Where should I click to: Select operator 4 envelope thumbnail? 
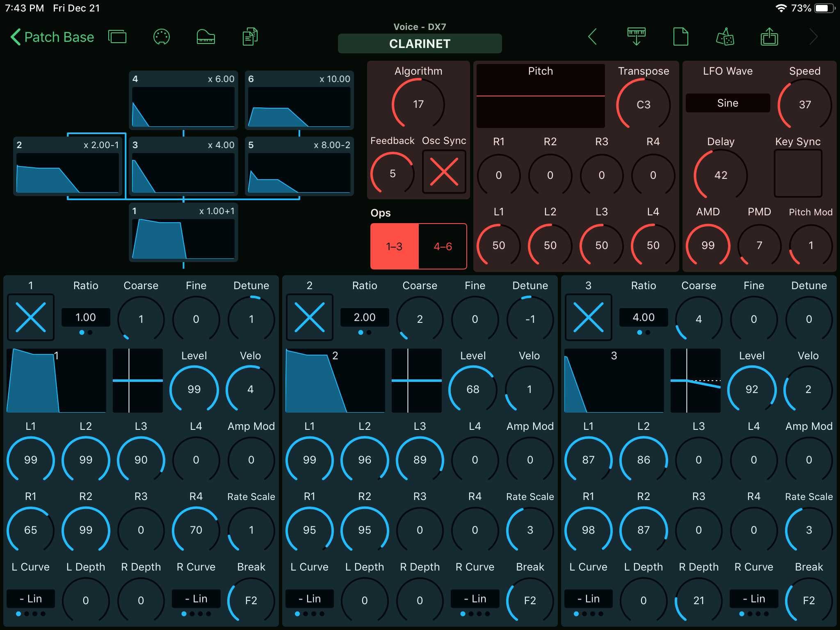point(183,100)
